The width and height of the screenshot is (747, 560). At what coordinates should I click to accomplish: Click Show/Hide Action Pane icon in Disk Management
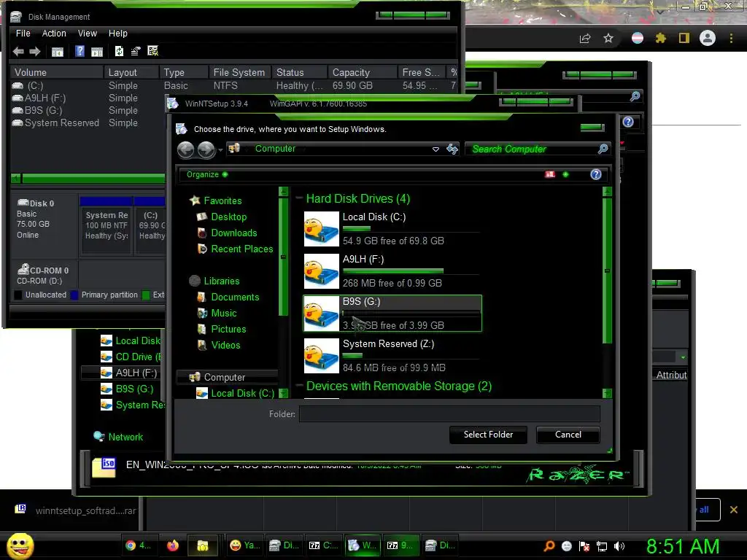[x=97, y=52]
